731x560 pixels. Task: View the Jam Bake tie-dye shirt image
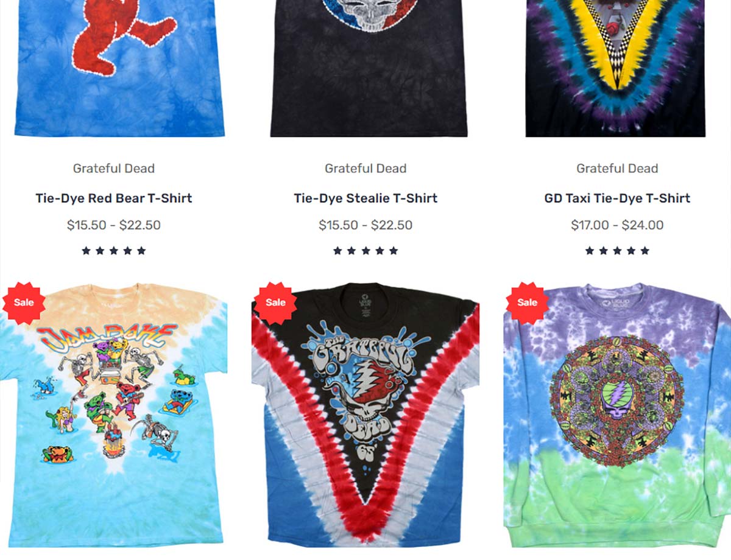tap(114, 415)
